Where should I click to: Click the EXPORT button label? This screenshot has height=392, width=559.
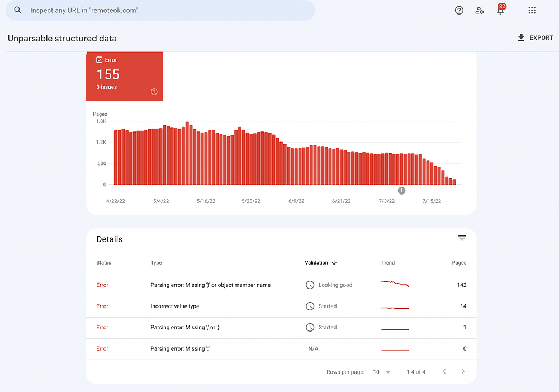click(x=541, y=38)
